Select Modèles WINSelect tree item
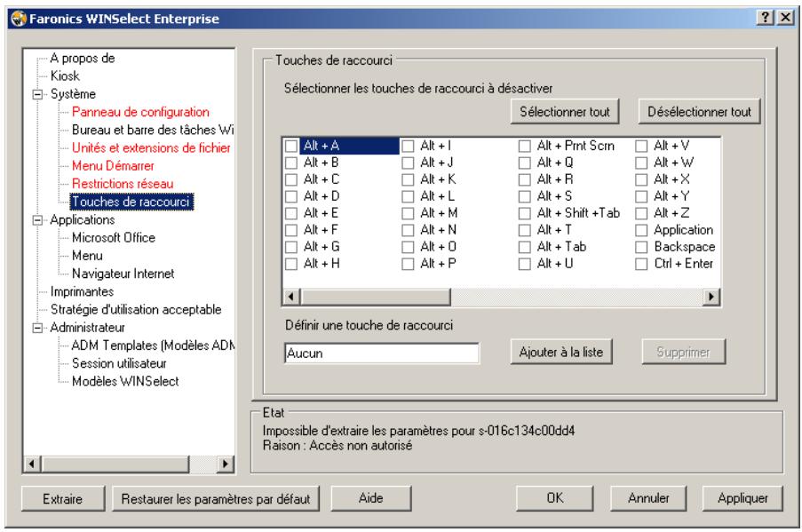This screenshot has height=532, width=802. coord(125,382)
